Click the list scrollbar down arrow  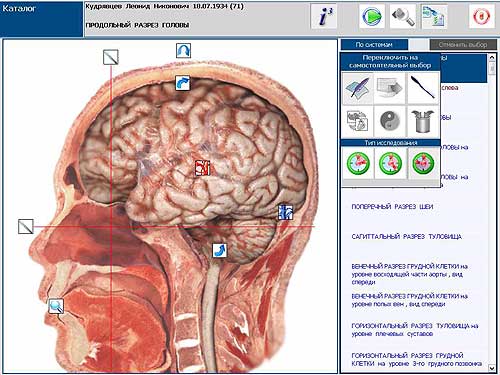click(492, 368)
